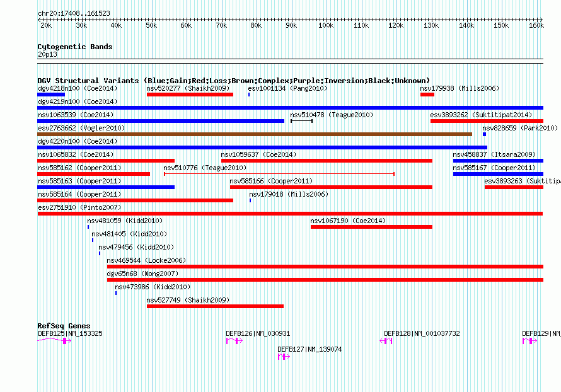This screenshot has height=392, width=561.
Task: Click the nsv179938 red loss bar
Action: [x=427, y=95]
